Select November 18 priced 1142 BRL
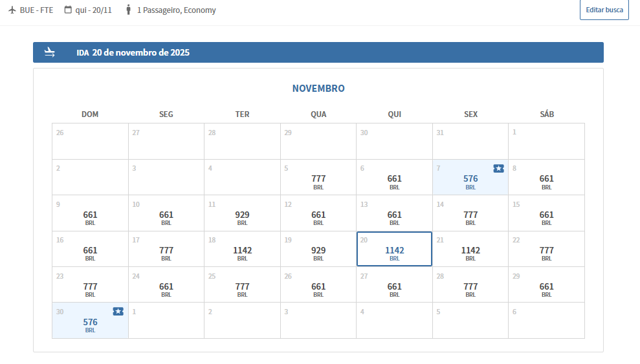The height and width of the screenshot is (364, 640). [x=242, y=249]
